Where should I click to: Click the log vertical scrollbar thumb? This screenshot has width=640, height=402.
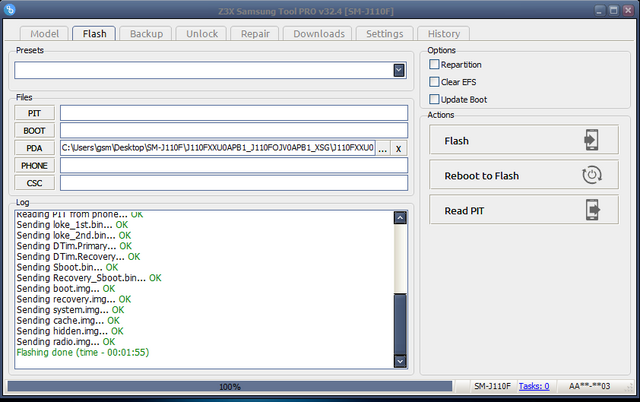400,324
